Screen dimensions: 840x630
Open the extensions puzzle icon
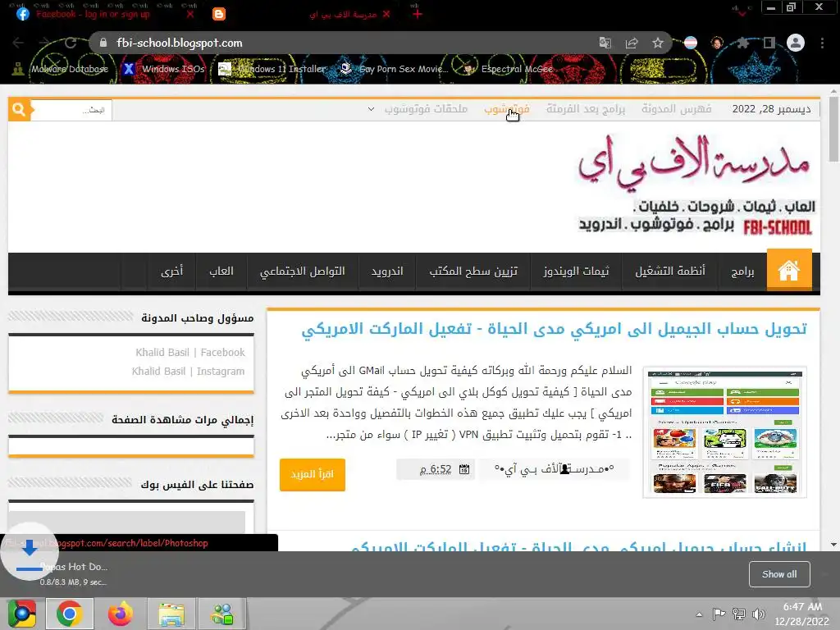point(742,43)
